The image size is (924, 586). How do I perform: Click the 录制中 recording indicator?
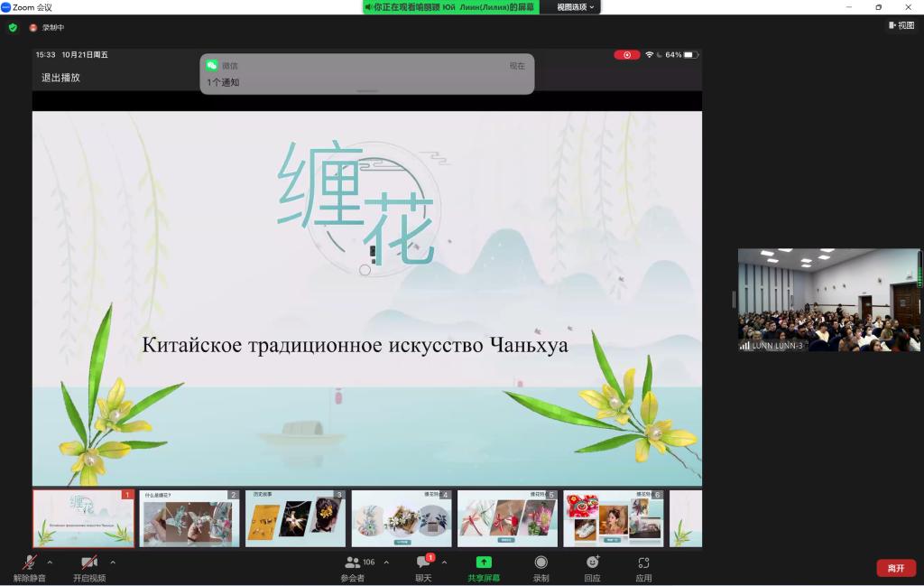[47, 28]
